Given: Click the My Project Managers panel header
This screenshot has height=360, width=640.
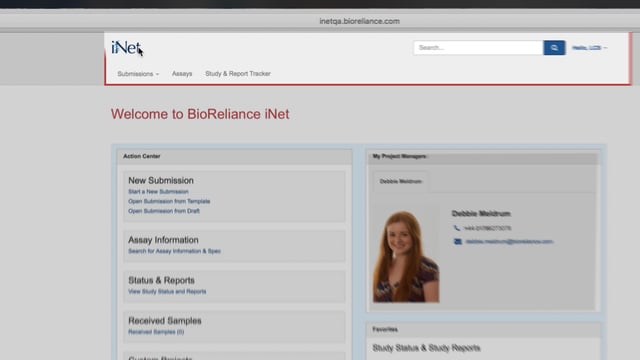Looking at the screenshot, I should [483, 156].
